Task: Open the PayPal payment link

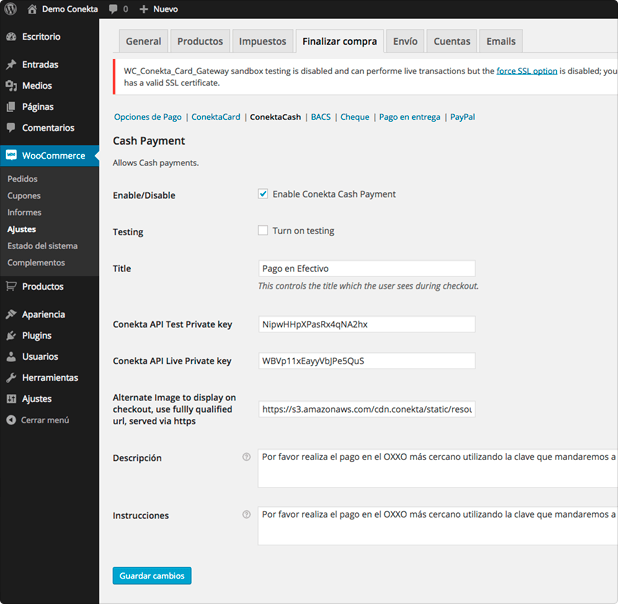Action: [x=463, y=117]
